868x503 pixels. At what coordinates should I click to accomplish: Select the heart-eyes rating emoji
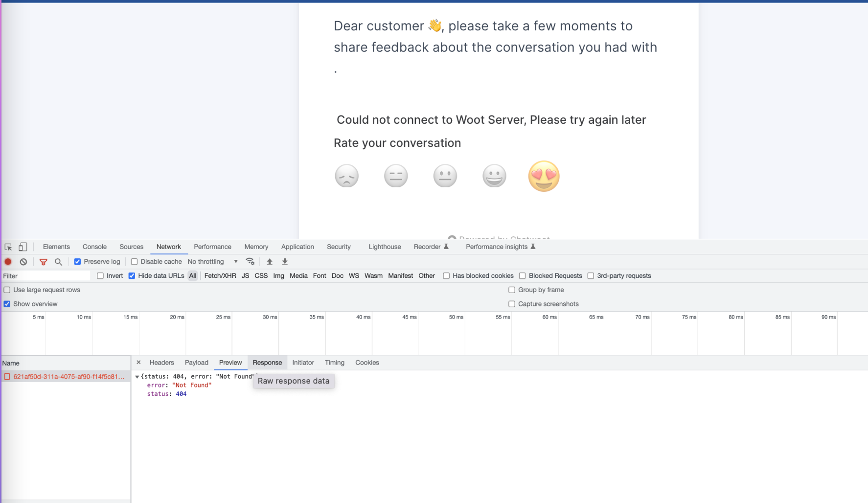click(x=544, y=176)
